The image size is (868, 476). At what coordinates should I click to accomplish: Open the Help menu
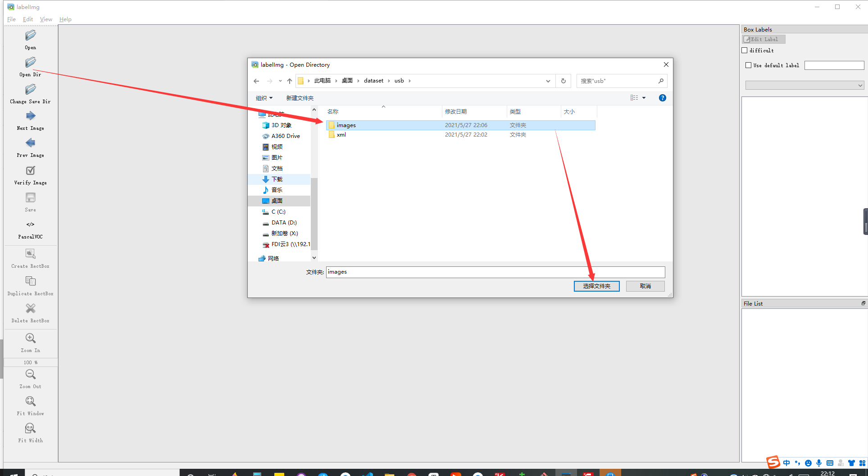(x=65, y=19)
